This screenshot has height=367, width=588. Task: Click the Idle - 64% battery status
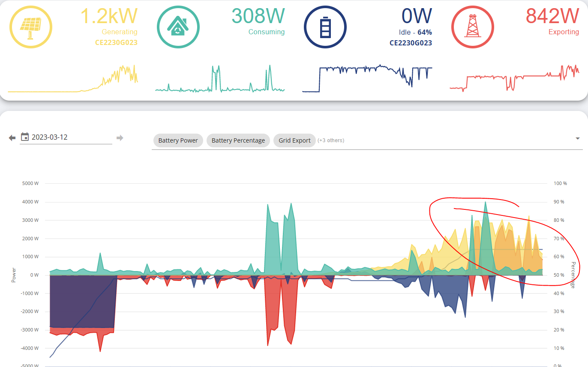click(415, 33)
